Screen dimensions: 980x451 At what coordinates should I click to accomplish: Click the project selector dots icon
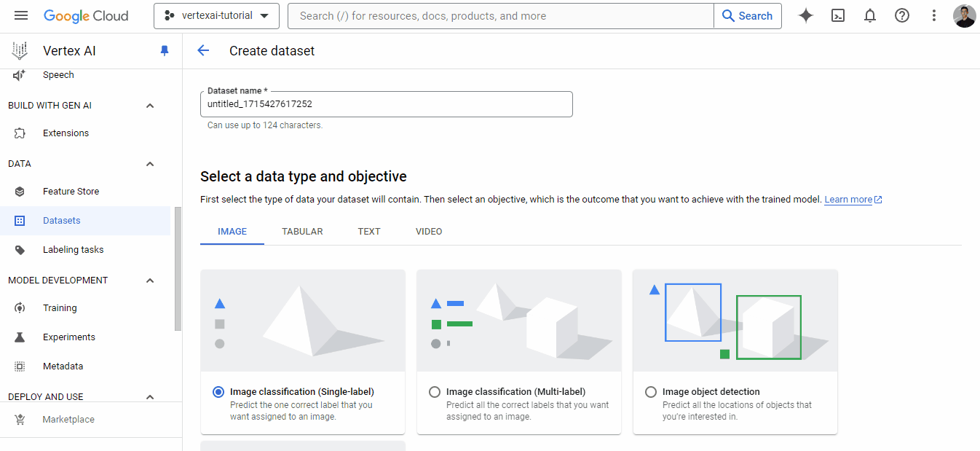point(170,15)
